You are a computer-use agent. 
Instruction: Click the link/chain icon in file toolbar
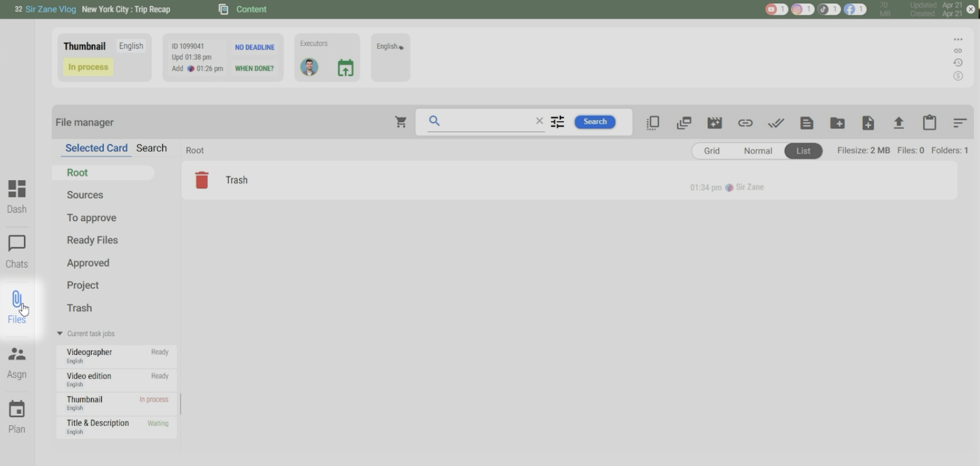pyautogui.click(x=745, y=123)
